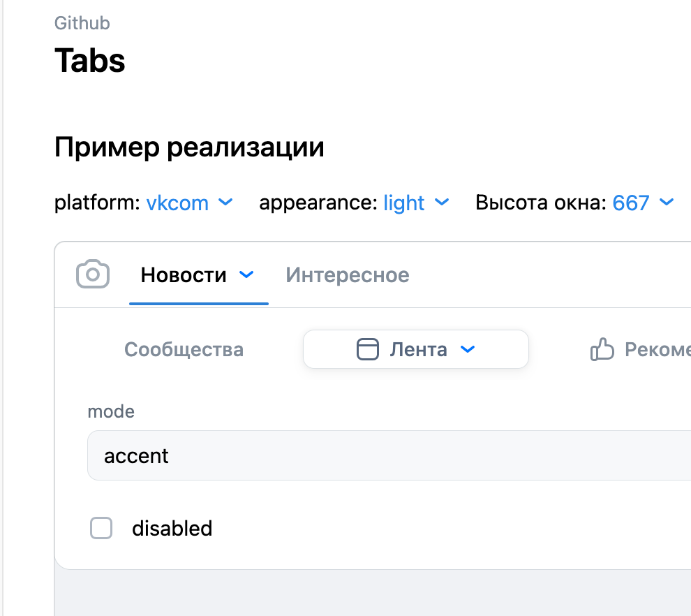Select the Лента segmented control
Screen dimensions: 691x616
415,349
